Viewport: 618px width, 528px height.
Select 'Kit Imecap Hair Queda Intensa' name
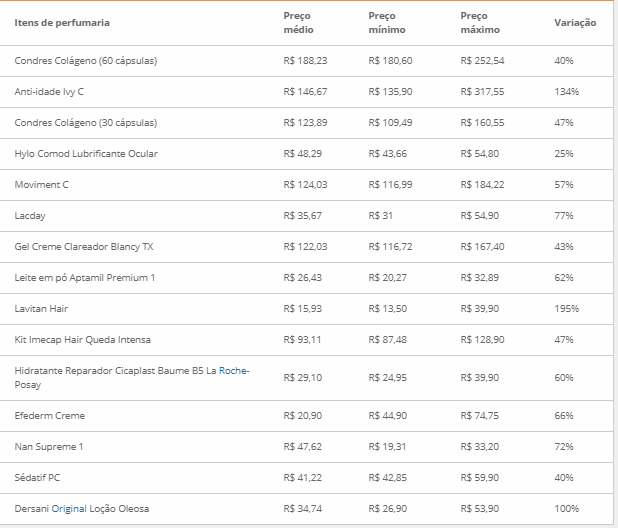click(x=84, y=340)
